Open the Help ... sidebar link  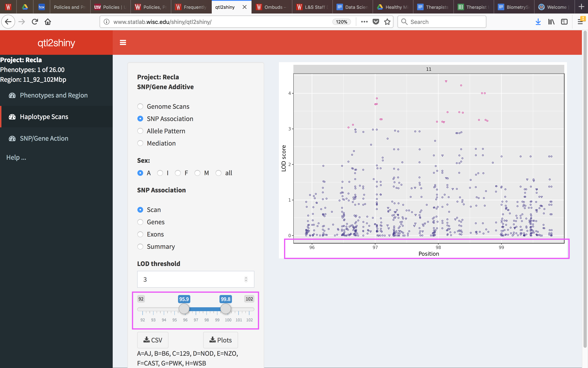click(x=16, y=157)
